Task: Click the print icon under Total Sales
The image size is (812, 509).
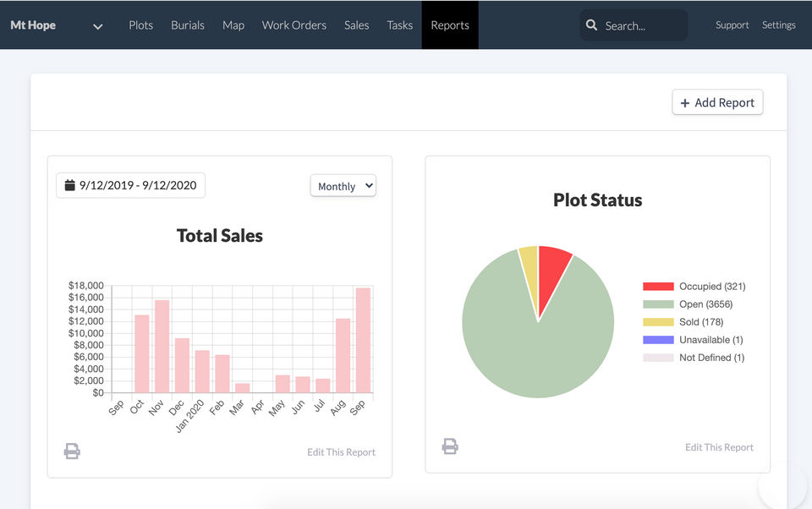Action: pyautogui.click(x=72, y=451)
